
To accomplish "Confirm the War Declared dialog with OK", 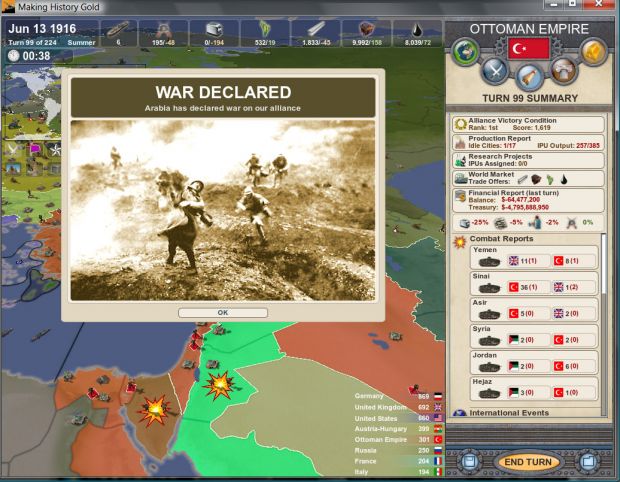I will pos(223,312).
